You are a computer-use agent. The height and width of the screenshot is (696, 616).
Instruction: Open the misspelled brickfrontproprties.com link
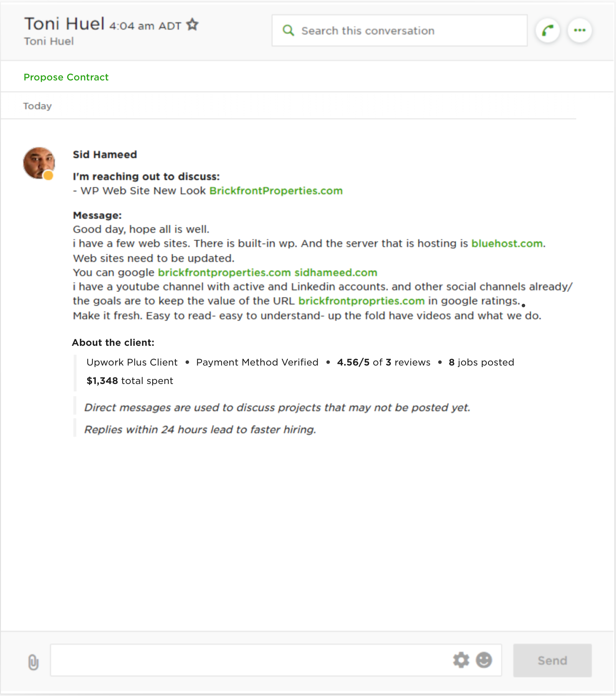click(x=361, y=301)
